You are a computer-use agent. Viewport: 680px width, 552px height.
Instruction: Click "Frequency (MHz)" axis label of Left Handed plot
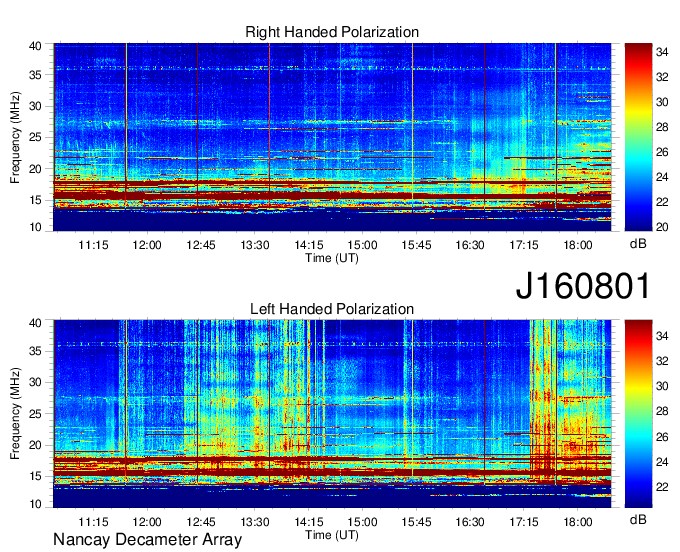pos(15,414)
